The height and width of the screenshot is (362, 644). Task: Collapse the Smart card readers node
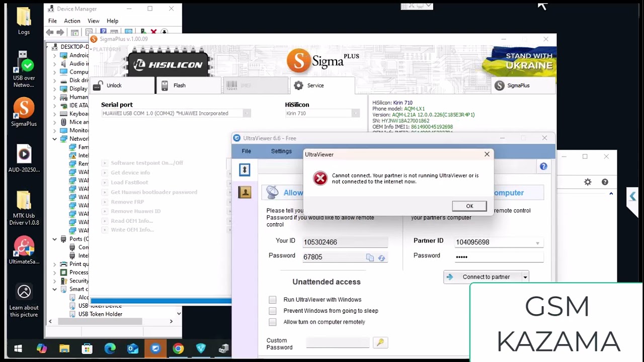coord(55,289)
